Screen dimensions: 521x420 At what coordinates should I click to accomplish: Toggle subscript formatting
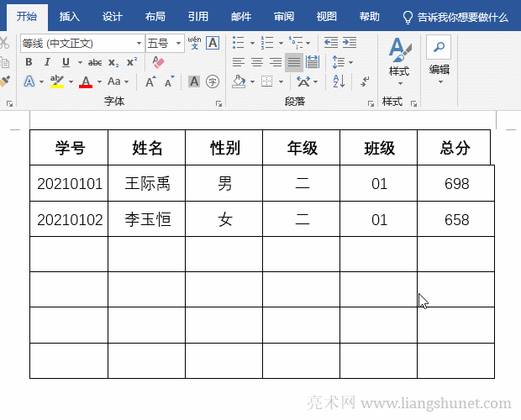113,62
